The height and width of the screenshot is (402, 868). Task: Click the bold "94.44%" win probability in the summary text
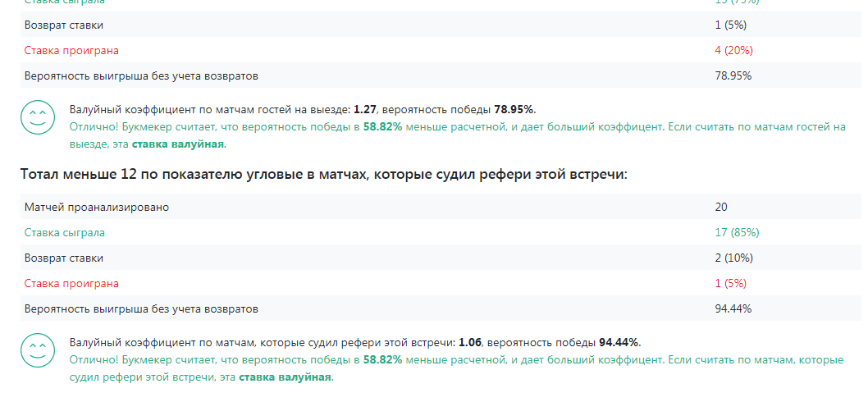619,342
